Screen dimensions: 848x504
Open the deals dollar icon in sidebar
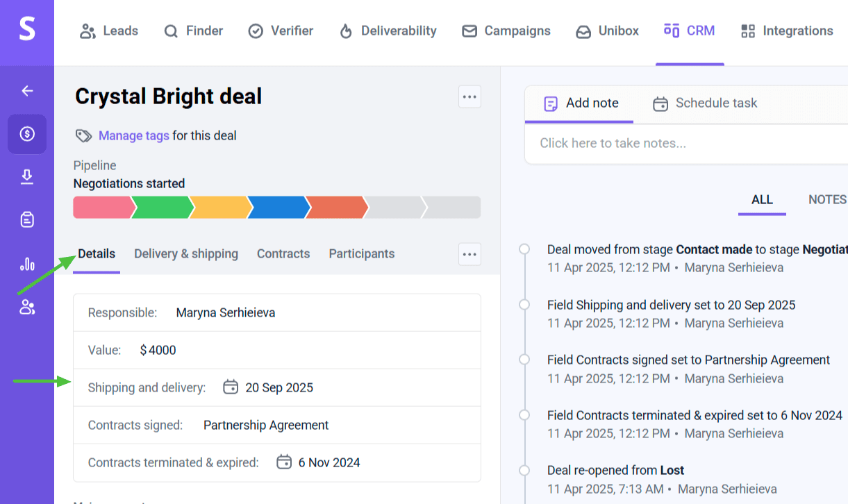pos(27,134)
